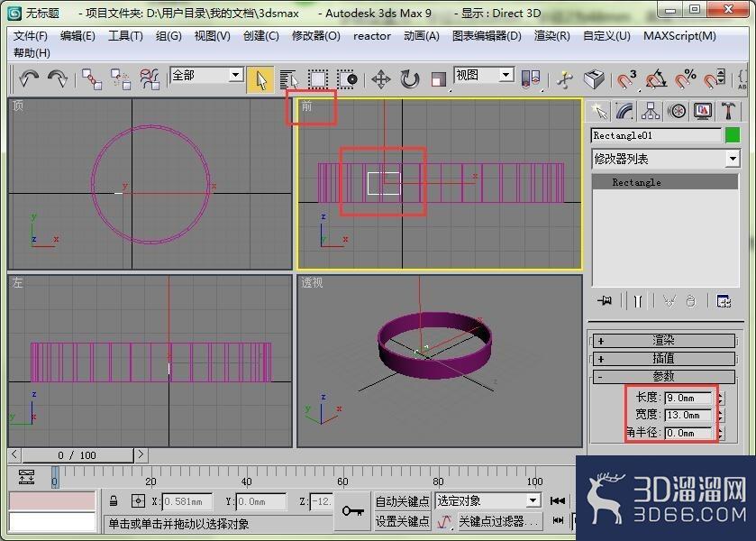Switch to the Create panel tab
Viewport: 756px width, 541px height.
(599, 112)
